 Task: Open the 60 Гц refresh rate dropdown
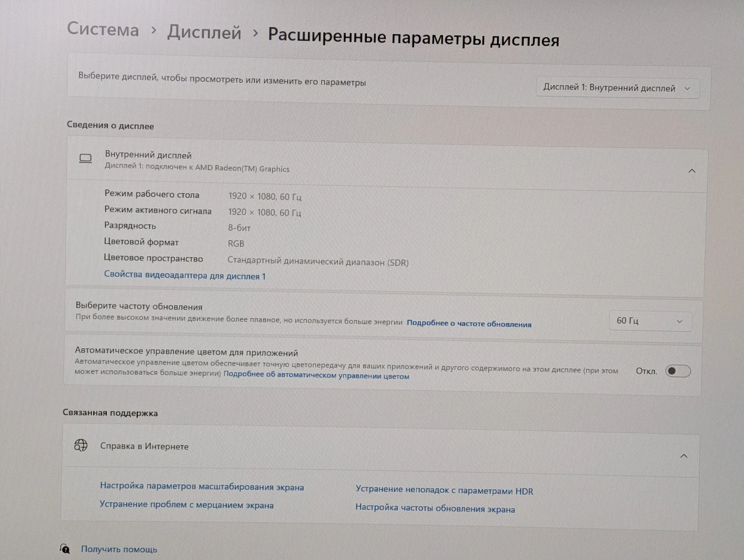click(650, 321)
